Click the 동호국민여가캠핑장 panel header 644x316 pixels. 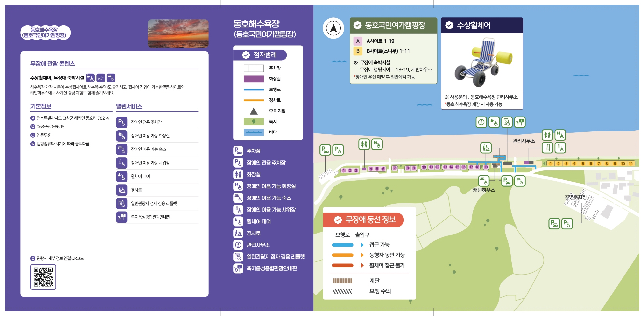point(394,25)
